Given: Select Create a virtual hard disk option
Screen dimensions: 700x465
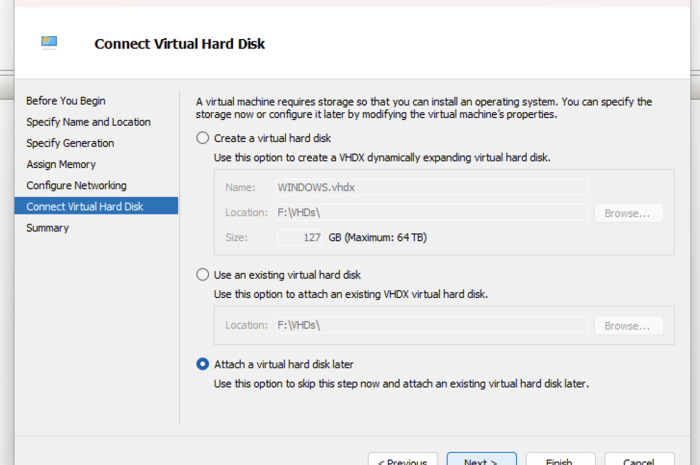Looking at the screenshot, I should pyautogui.click(x=204, y=138).
